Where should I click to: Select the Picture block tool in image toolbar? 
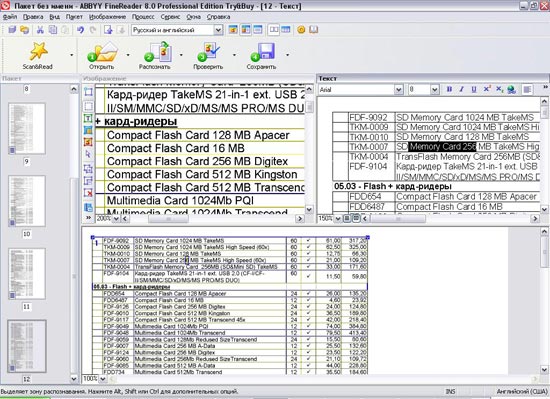(88, 142)
